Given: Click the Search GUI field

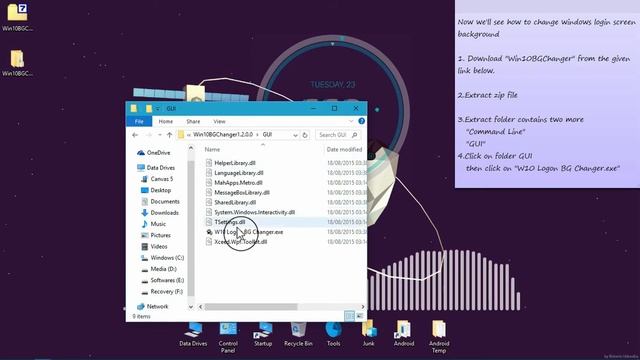Looking at the screenshot, I should click(x=338, y=135).
